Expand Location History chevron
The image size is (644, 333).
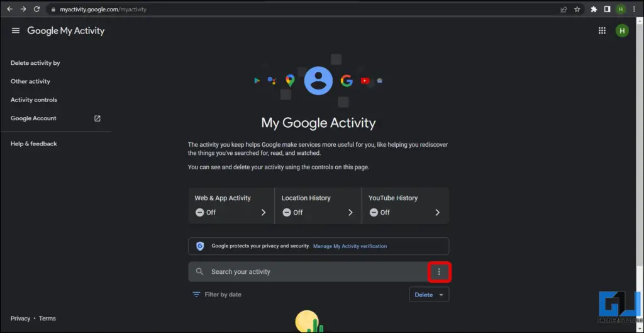(x=350, y=213)
